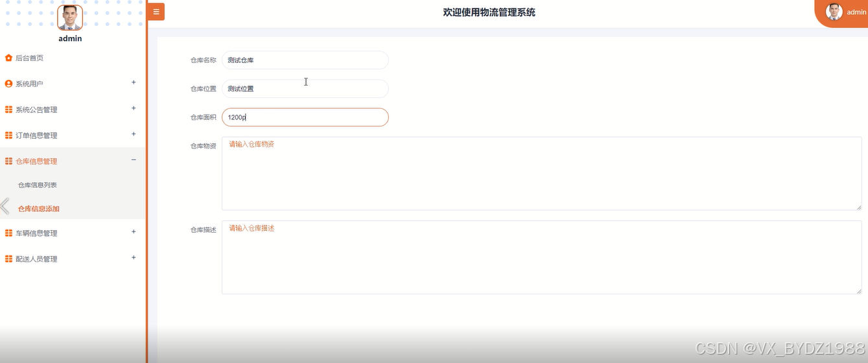This screenshot has width=868, height=363.
Task: Expand 车辆信息管理 with its plus sign
Action: point(134,231)
